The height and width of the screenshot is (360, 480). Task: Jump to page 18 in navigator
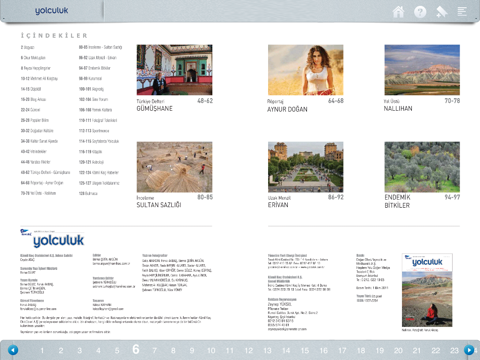point(361,351)
